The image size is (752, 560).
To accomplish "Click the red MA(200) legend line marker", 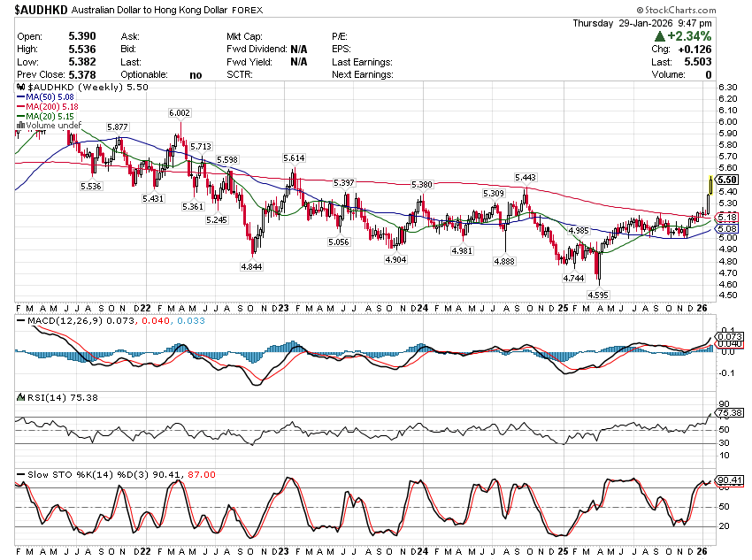I will [20, 107].
